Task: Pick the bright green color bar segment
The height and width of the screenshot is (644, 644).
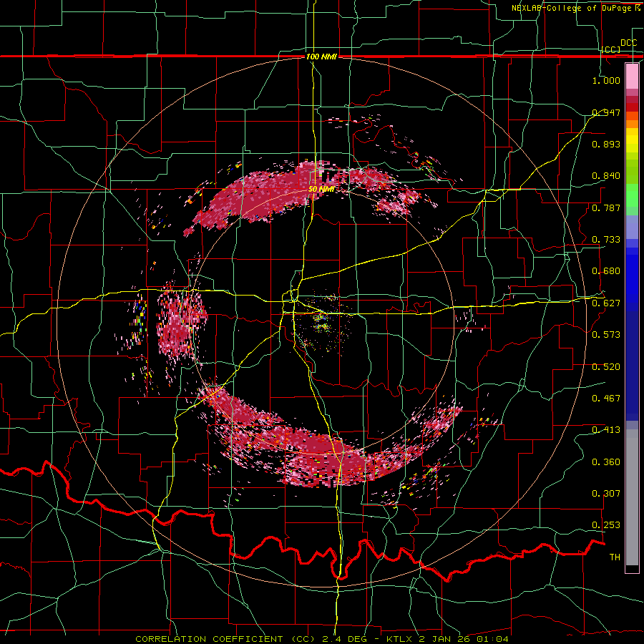Action: click(x=632, y=195)
